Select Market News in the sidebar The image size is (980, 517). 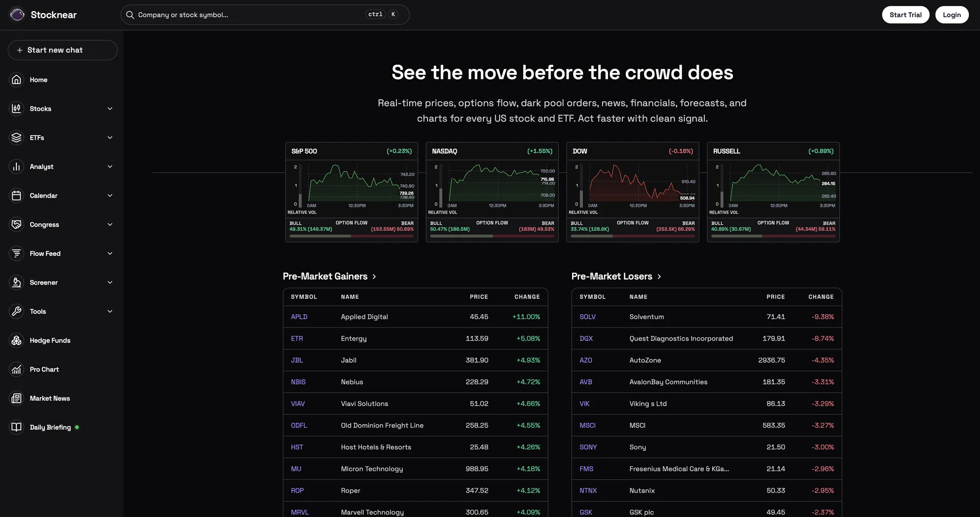point(50,398)
